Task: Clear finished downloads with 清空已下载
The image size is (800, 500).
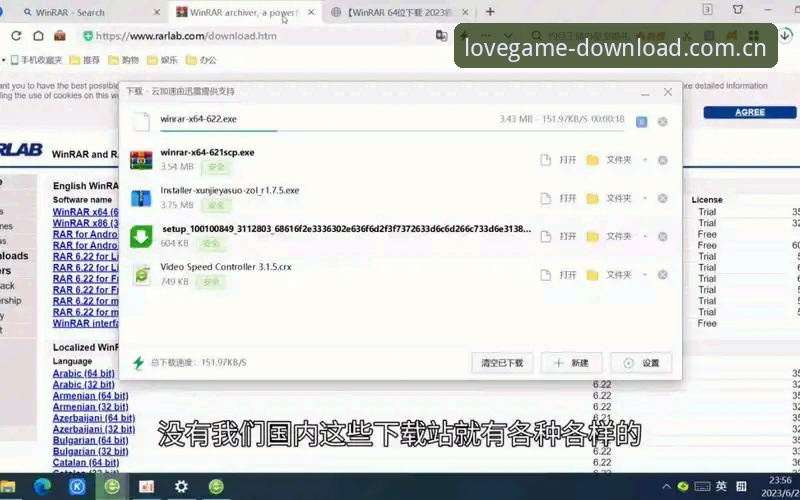Action: click(502, 363)
